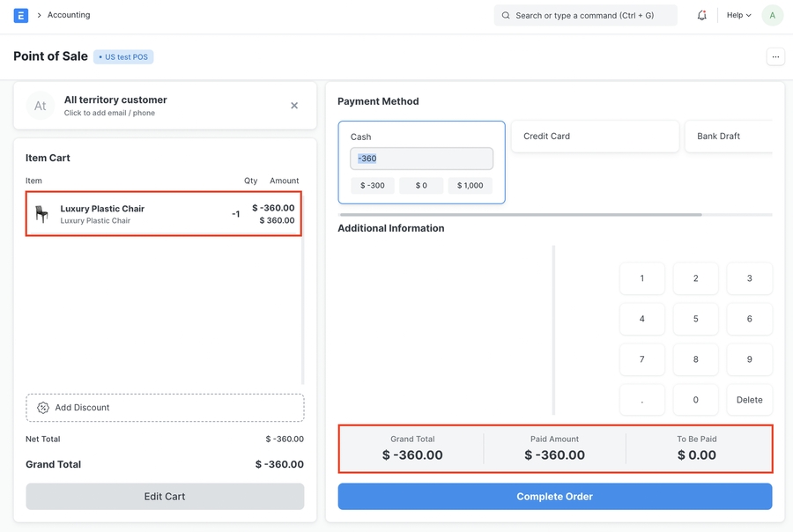
Task: Click the breadcrumb chevron next to the logo
Action: click(x=39, y=14)
